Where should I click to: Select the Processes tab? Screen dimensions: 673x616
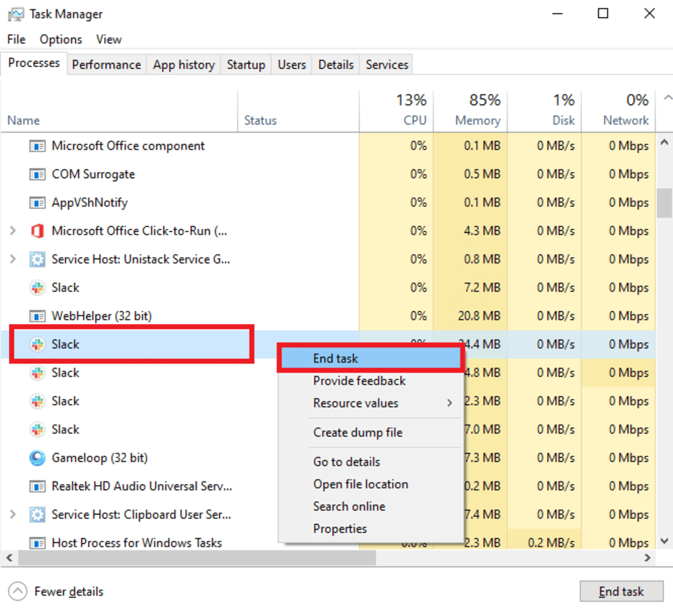[x=34, y=64]
